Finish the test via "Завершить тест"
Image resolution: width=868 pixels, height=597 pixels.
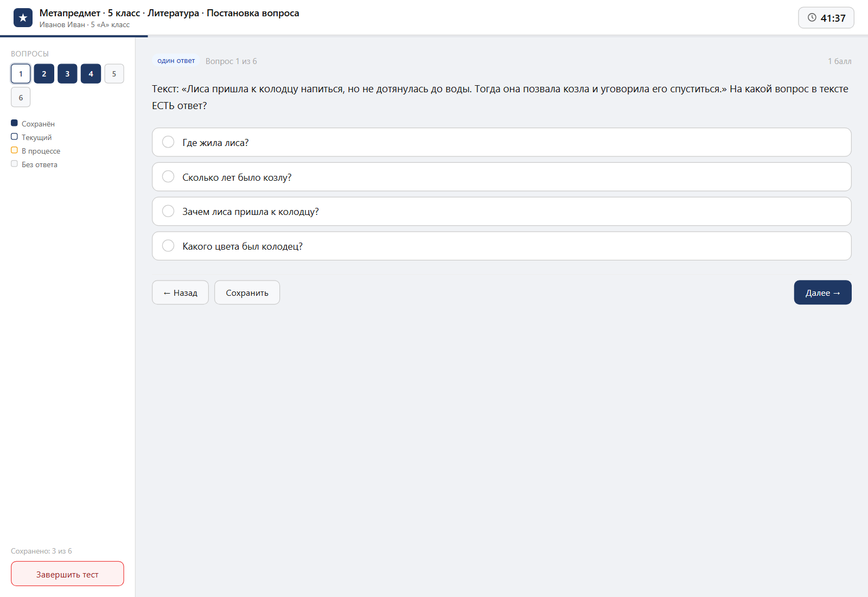[x=67, y=574]
